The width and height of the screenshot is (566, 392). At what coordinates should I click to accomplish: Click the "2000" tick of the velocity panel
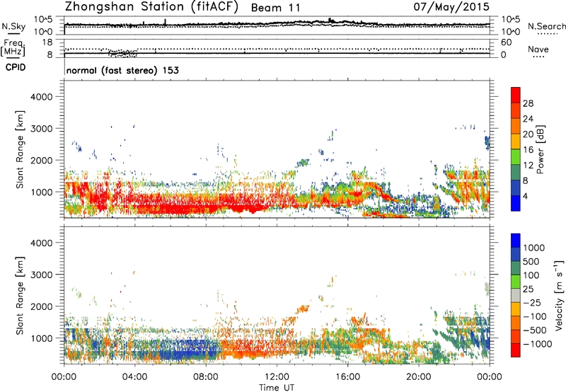(41, 306)
